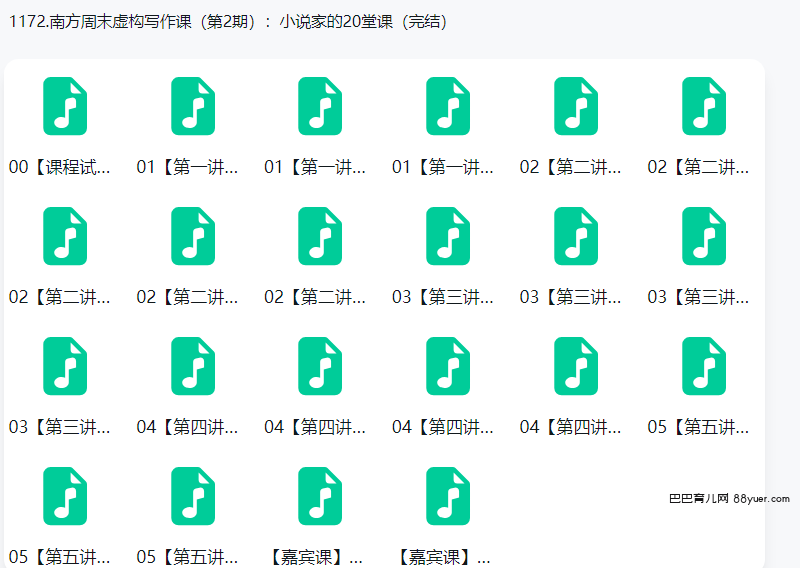This screenshot has width=800, height=568.
Task: Open the third 01【第一讲... audio file icon
Action: pos(448,106)
